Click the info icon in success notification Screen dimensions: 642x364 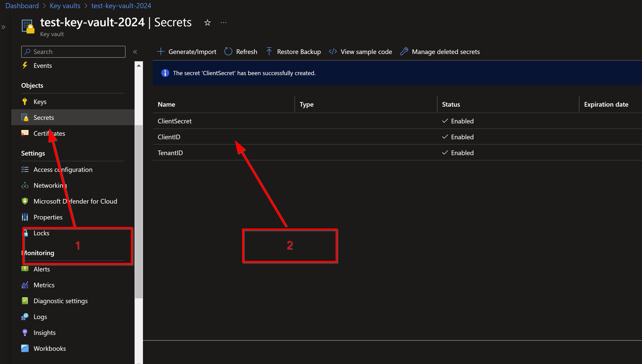pyautogui.click(x=165, y=73)
